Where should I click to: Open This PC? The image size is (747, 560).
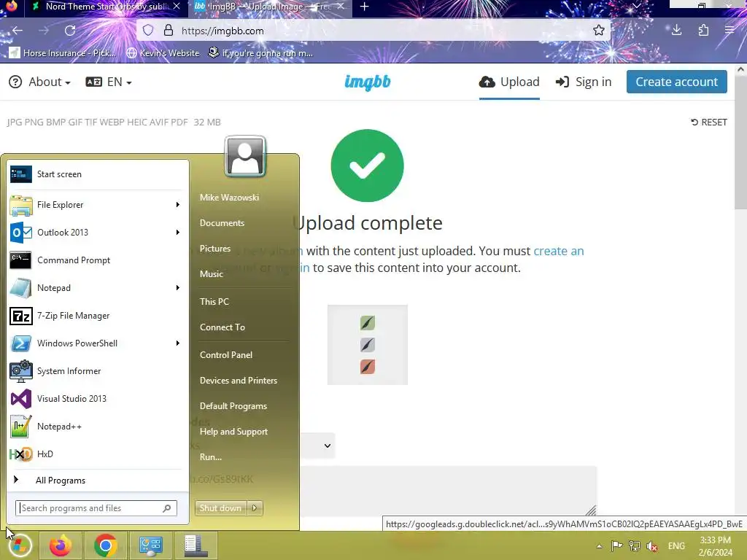(214, 301)
